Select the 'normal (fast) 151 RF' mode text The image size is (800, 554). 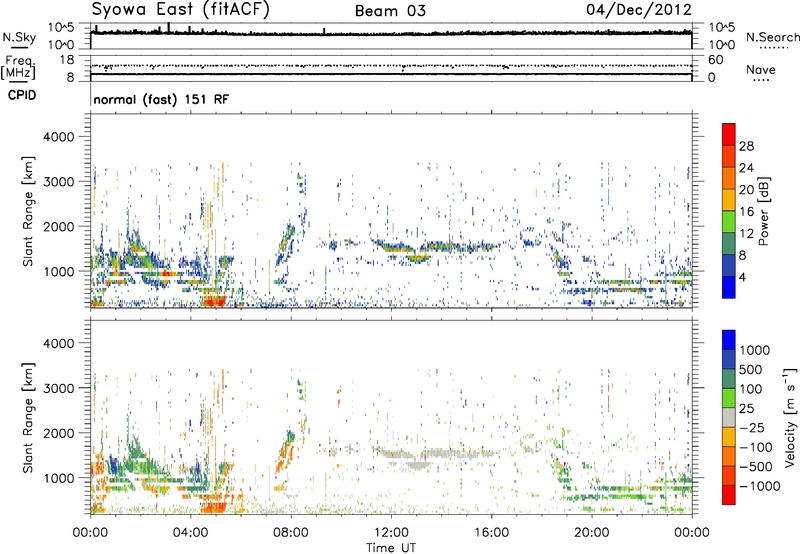pyautogui.click(x=161, y=99)
